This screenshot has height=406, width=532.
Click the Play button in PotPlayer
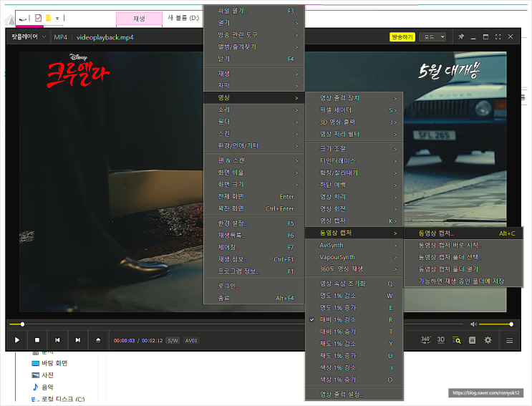click(x=17, y=340)
